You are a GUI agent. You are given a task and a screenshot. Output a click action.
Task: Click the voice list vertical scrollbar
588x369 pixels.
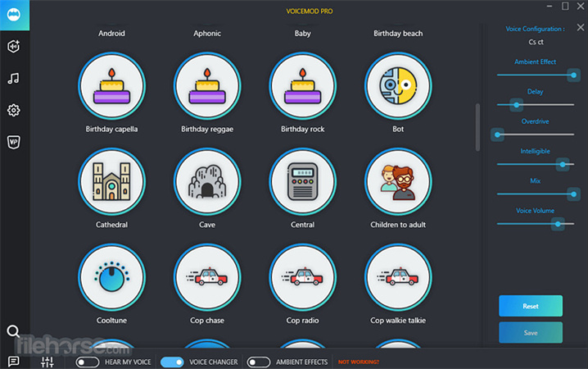477,127
